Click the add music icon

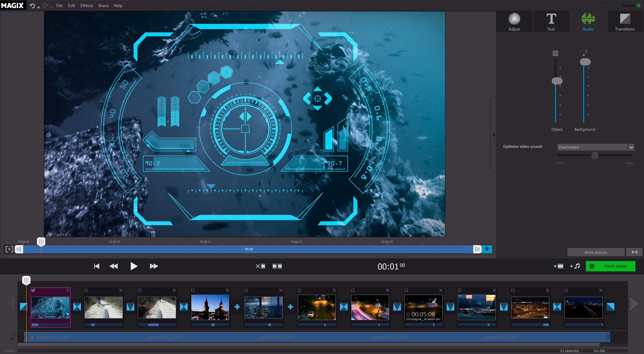(x=575, y=266)
